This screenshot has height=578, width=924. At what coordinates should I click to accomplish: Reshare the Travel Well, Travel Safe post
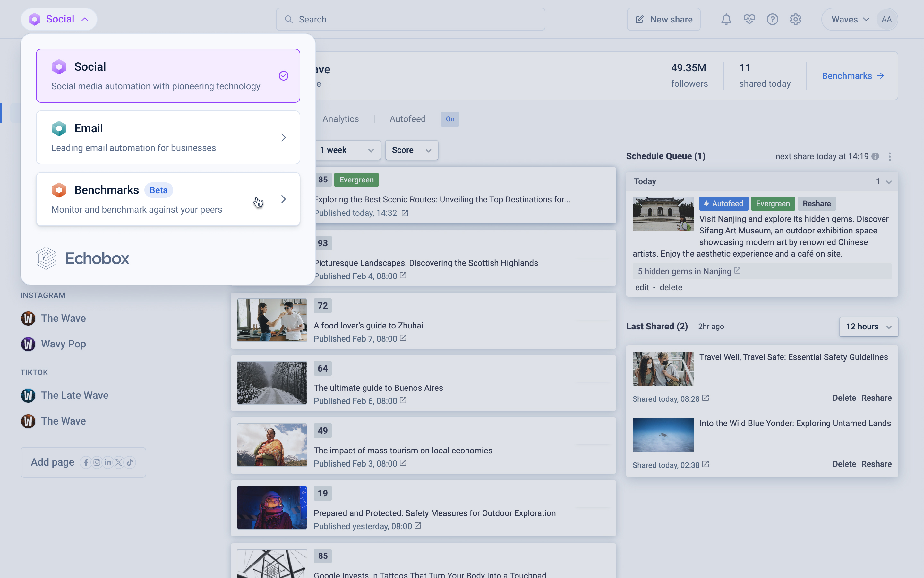pos(876,398)
